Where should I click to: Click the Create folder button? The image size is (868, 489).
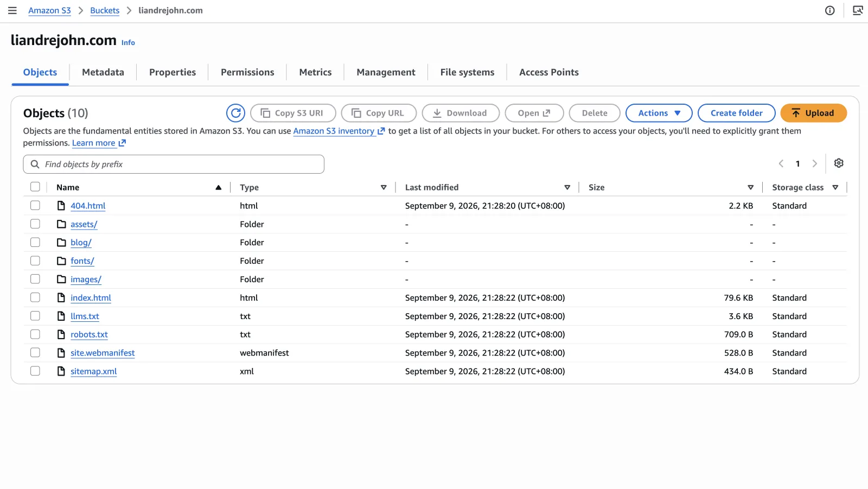tap(736, 113)
